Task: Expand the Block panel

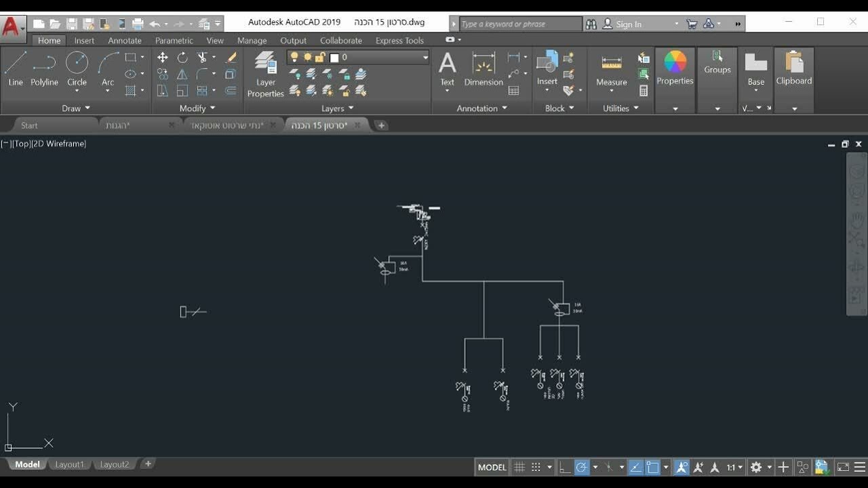Action: 559,108
